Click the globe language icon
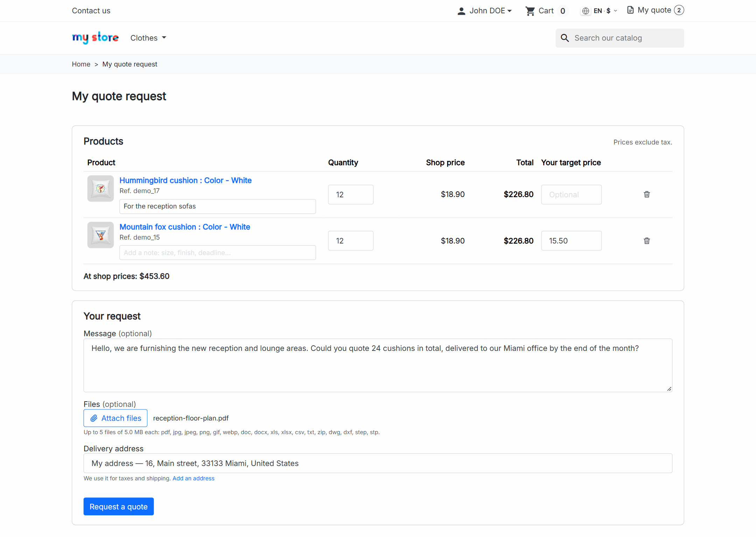Viewport: 756px width, 537px height. (585, 11)
